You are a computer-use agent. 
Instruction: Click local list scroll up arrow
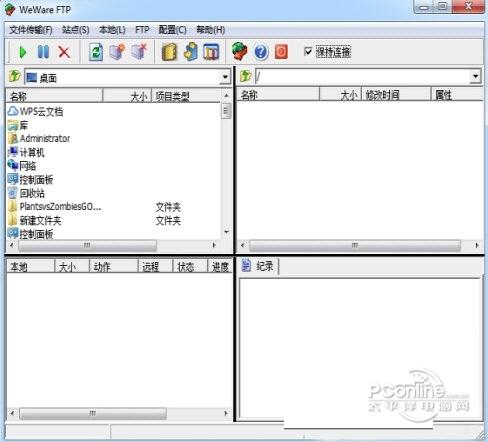pyautogui.click(x=226, y=95)
